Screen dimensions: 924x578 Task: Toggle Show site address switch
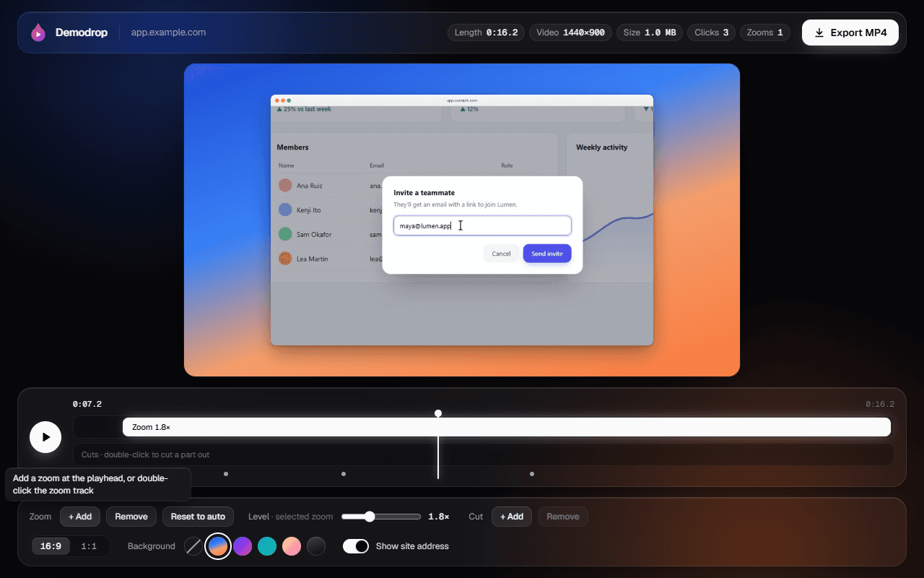pyautogui.click(x=356, y=546)
